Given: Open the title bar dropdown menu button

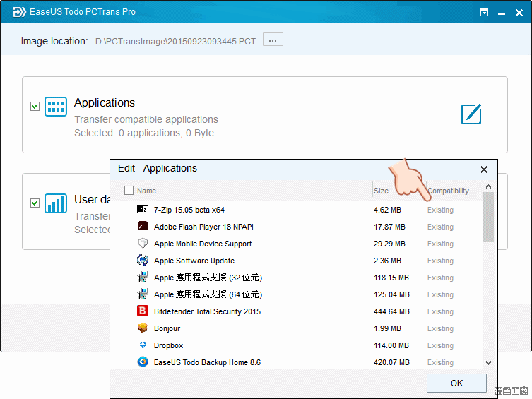Looking at the screenshot, I should [484, 13].
